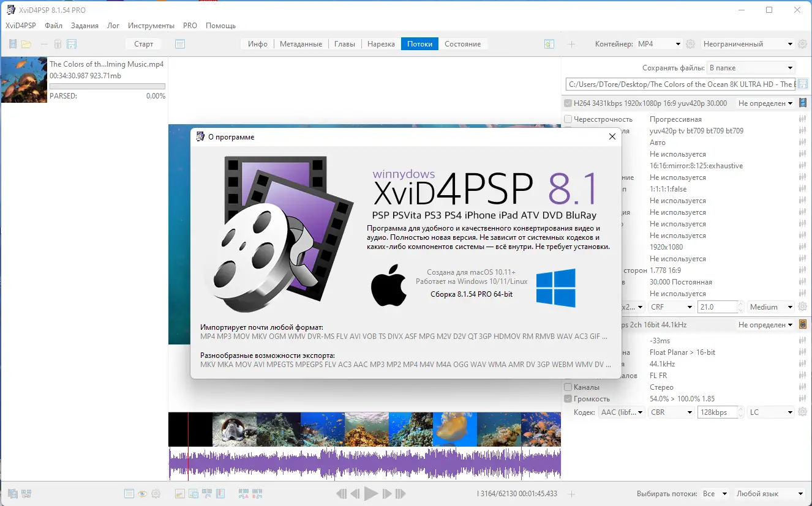Click the skip forward playback button

coord(400,494)
